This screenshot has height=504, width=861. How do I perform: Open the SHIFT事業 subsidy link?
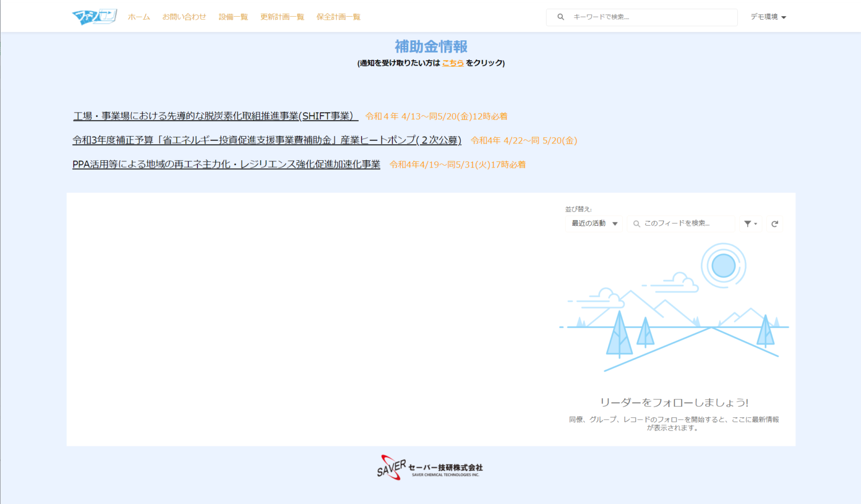coord(215,116)
